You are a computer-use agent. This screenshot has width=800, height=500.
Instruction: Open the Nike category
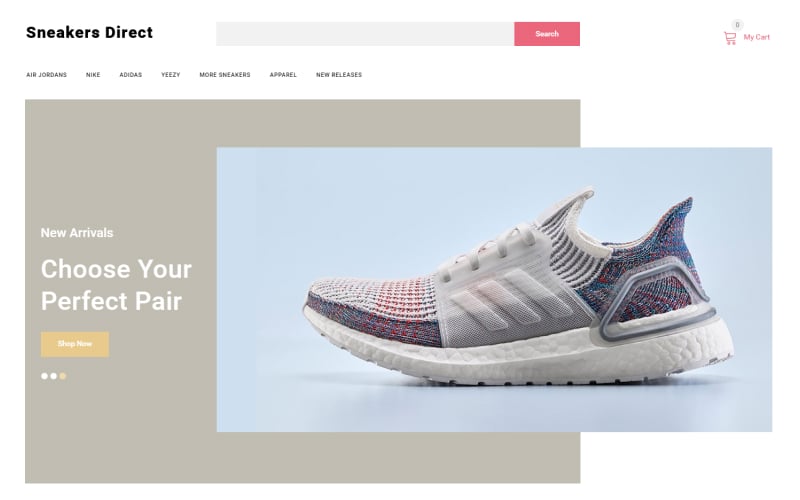93,74
